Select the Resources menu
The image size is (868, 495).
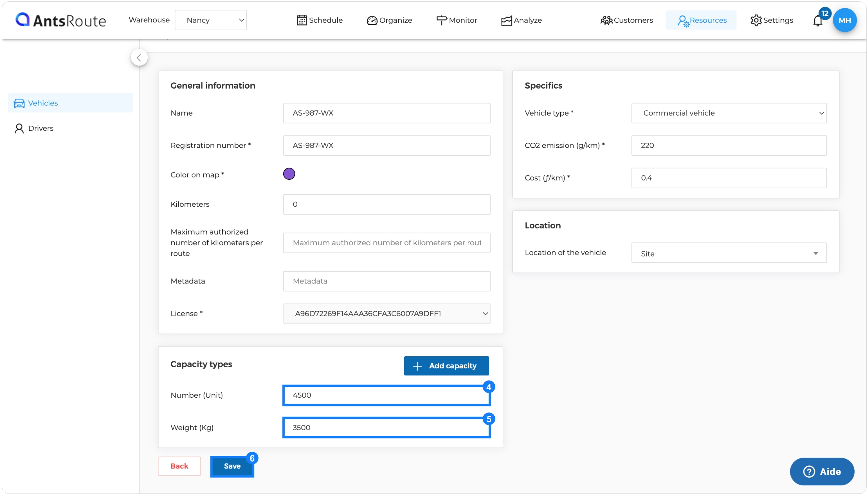(x=701, y=20)
